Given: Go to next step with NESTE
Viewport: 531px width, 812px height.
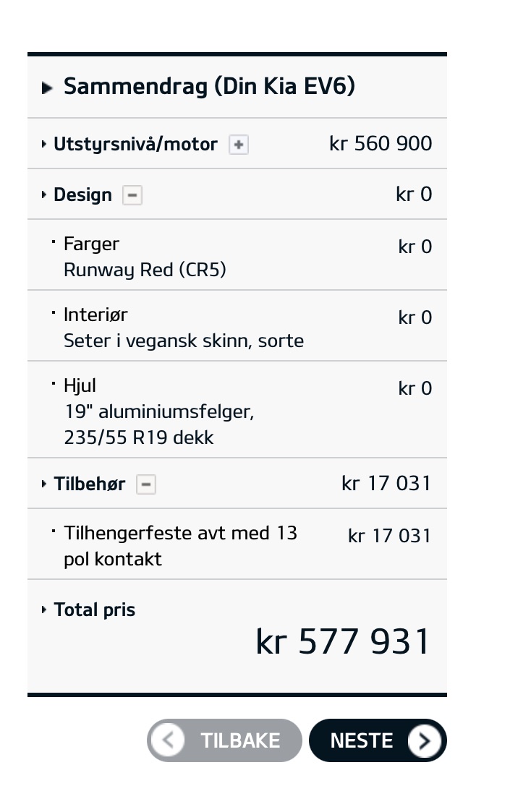Looking at the screenshot, I should pos(378,740).
